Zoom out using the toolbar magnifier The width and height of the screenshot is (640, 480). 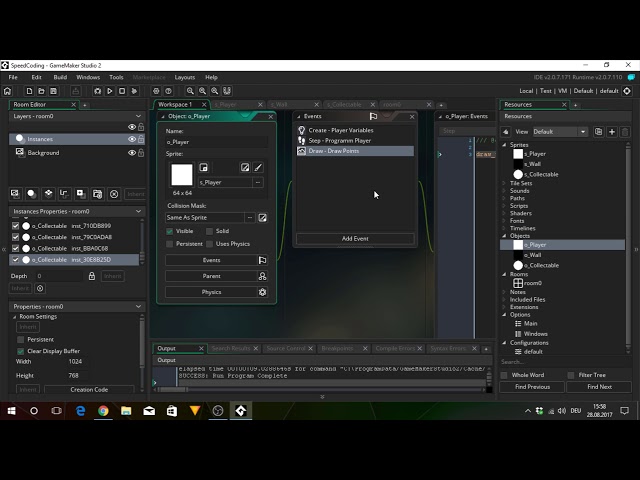click(190, 91)
